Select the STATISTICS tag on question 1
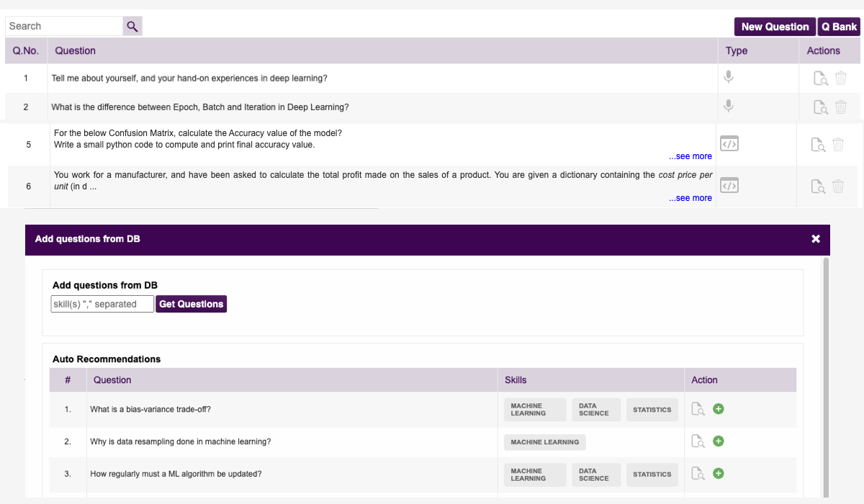 point(652,410)
